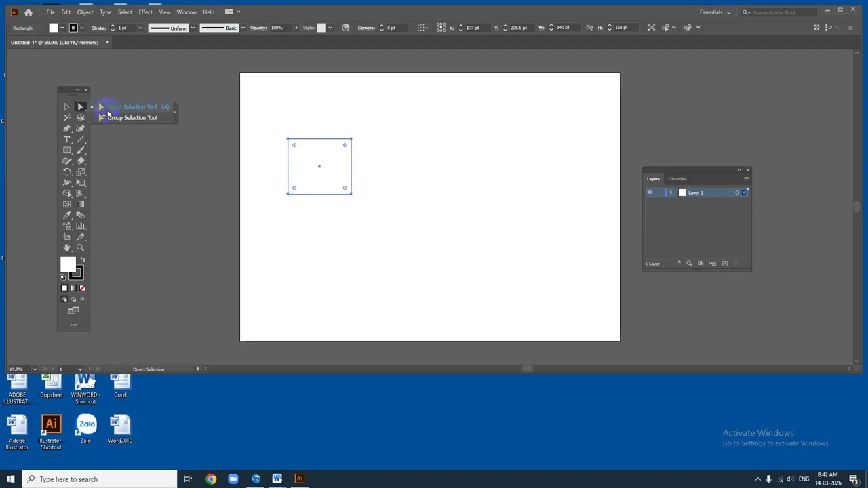Select the Type tool
The width and height of the screenshot is (868, 488).
click(66, 140)
